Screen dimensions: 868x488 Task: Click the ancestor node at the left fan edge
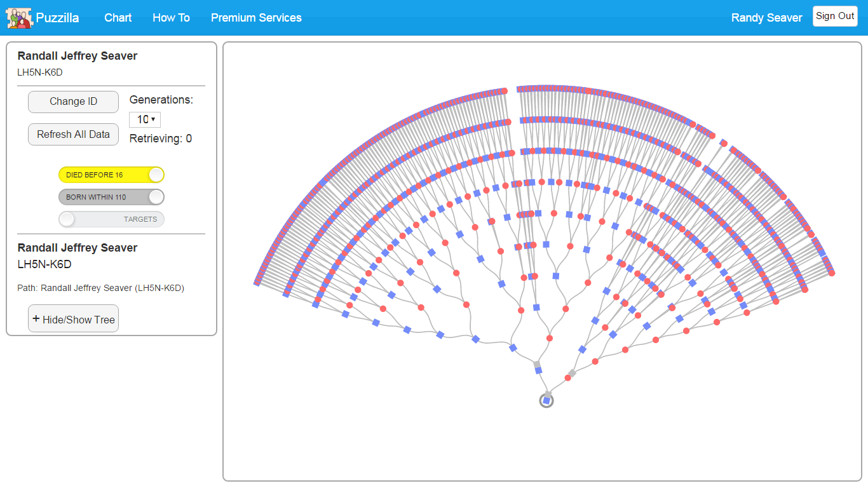(x=257, y=283)
